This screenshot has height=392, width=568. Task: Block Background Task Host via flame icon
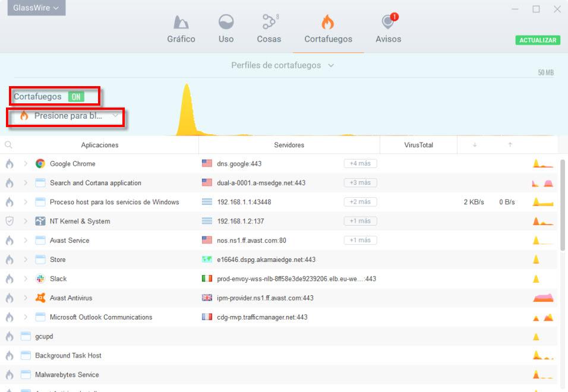coord(10,355)
